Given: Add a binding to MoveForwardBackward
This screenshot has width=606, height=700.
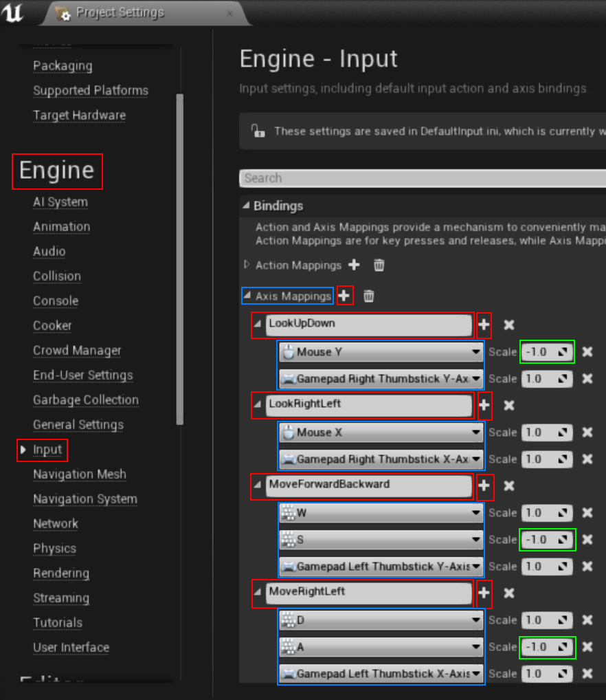Looking at the screenshot, I should click(x=484, y=487).
